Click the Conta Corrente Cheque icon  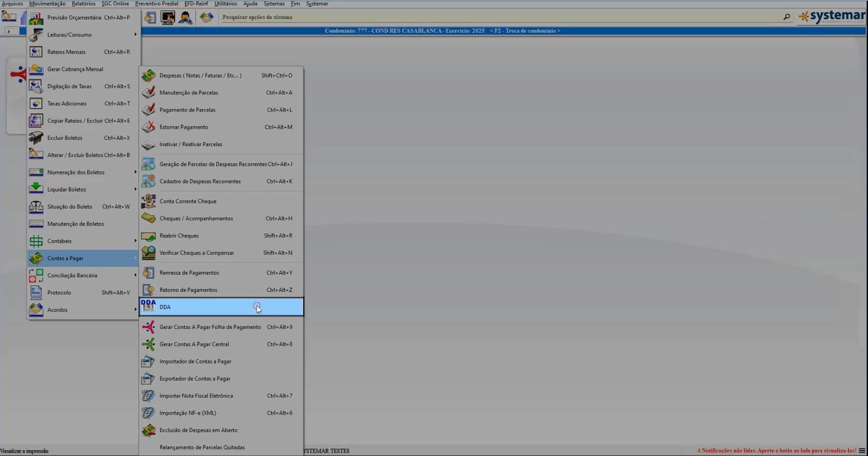coord(148,201)
